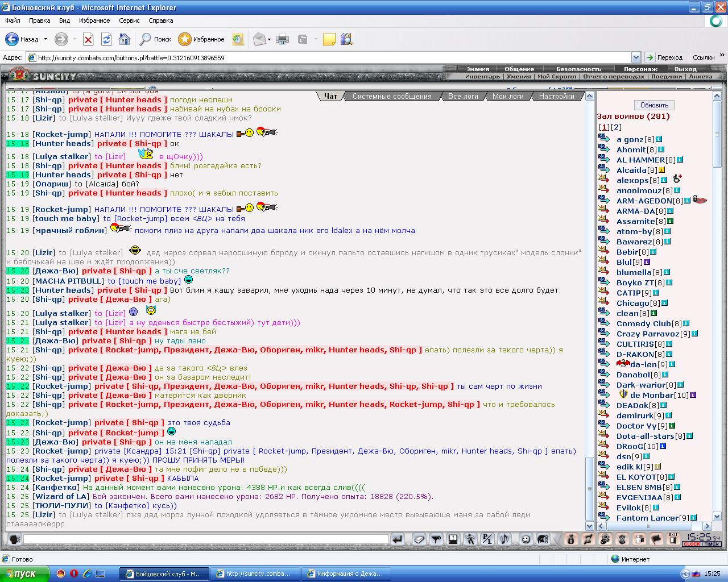Toggle the CLOCK mode under the time display
728x582 pixels.
(692, 544)
